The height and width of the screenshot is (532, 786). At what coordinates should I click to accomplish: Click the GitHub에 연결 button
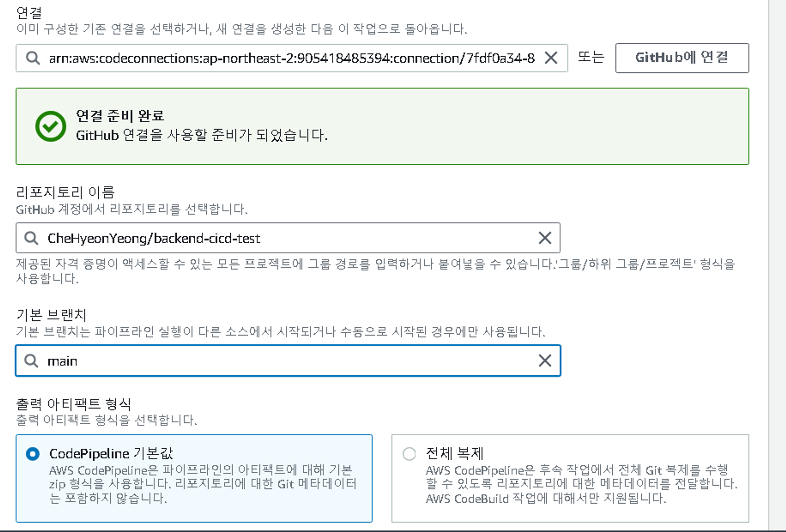[682, 58]
